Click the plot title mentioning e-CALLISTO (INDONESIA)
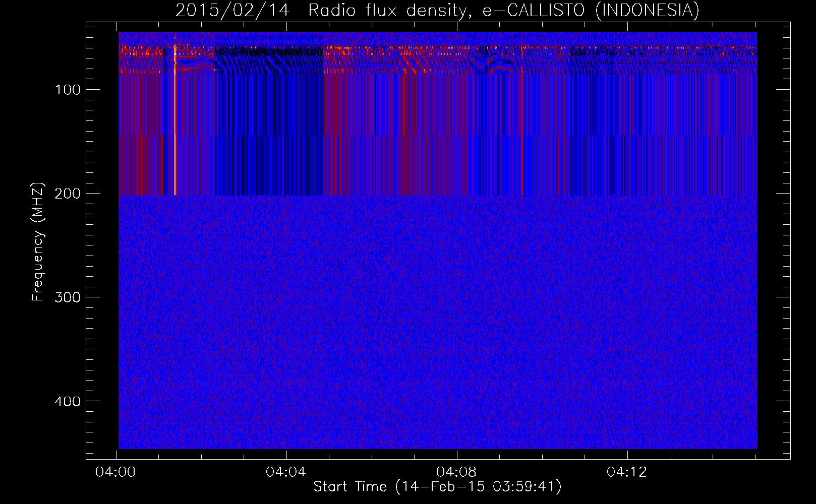This screenshot has width=816, height=504. [x=437, y=10]
